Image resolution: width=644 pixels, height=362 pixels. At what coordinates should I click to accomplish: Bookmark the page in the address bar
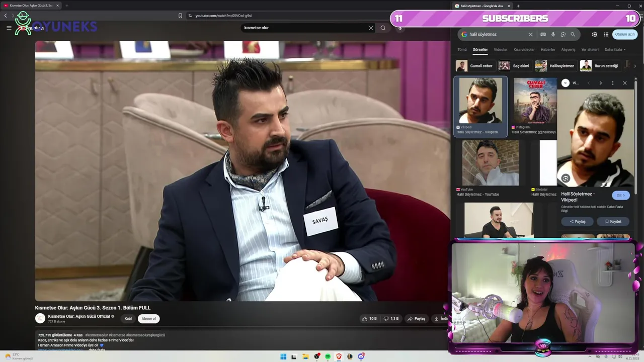coord(180,16)
